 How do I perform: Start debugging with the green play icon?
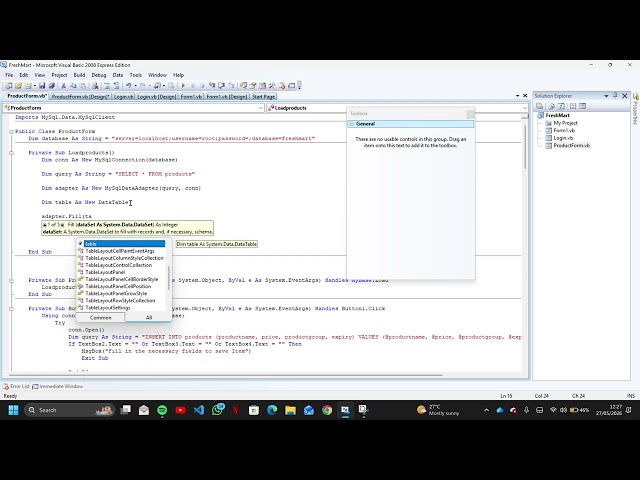(183, 86)
